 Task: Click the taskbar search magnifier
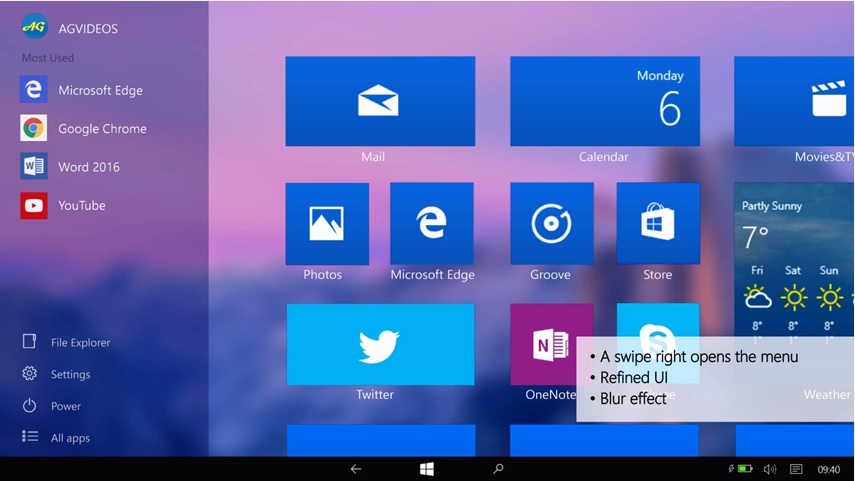(498, 469)
